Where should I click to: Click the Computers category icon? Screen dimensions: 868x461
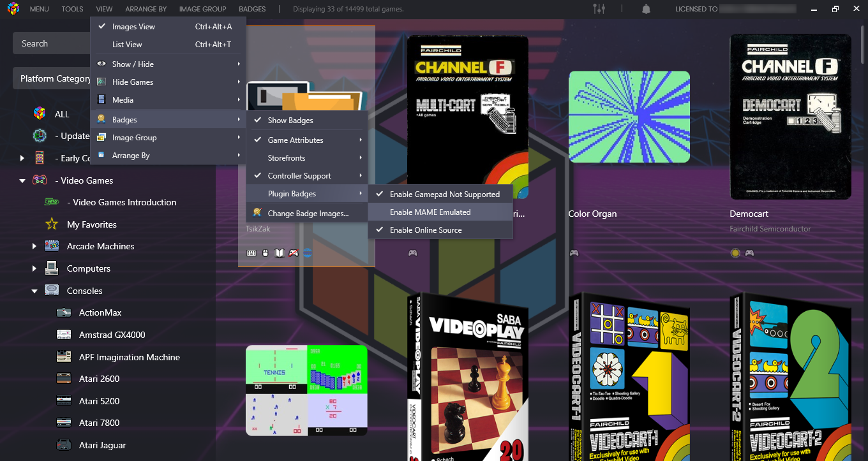52,268
